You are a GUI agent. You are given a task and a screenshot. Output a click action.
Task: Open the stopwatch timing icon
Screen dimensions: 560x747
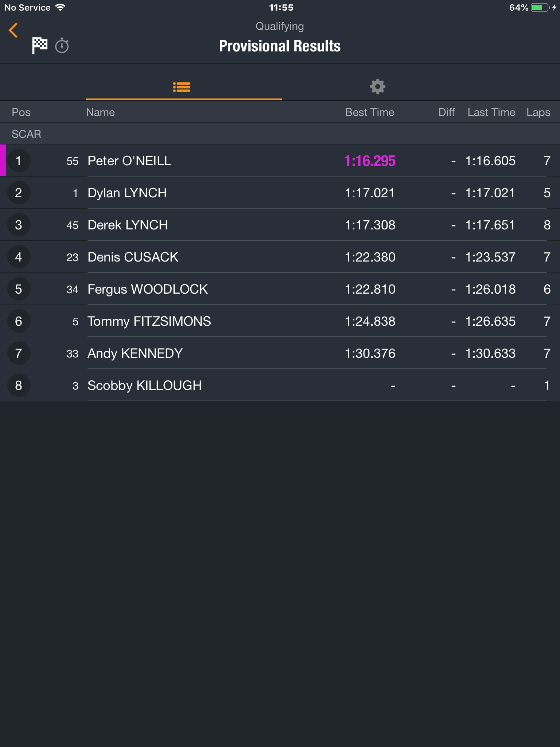click(x=62, y=46)
